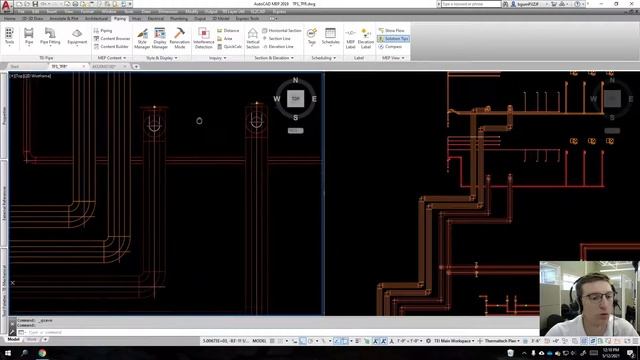Open Content Browser
Image resolution: width=640 pixels, height=360 pixels.
pos(111,38)
